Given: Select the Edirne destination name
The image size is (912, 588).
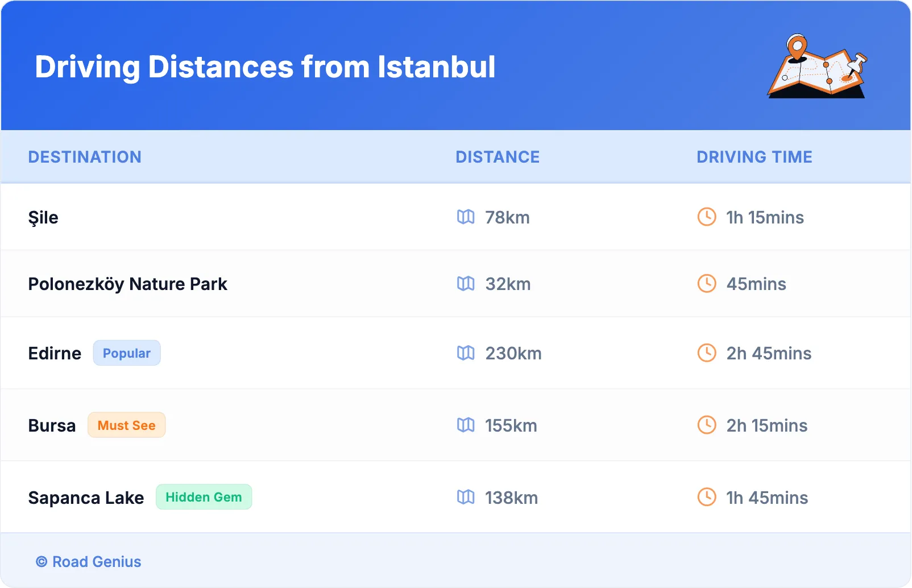Looking at the screenshot, I should point(55,353).
